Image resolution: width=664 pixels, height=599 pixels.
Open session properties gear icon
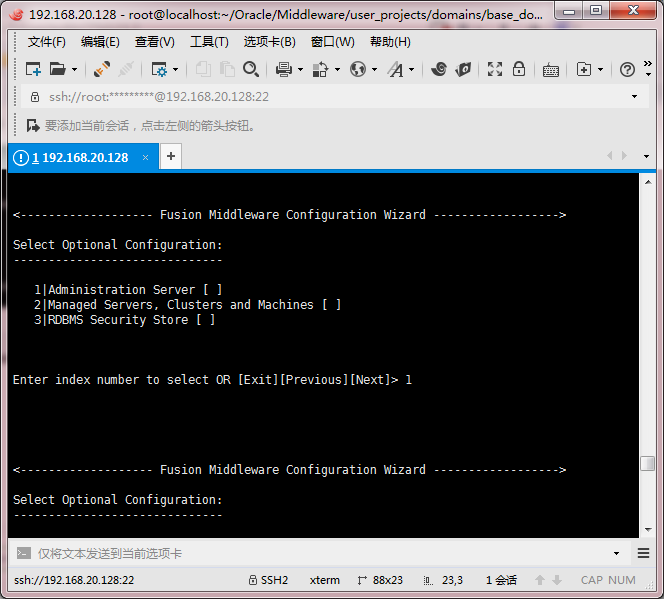coord(159,69)
